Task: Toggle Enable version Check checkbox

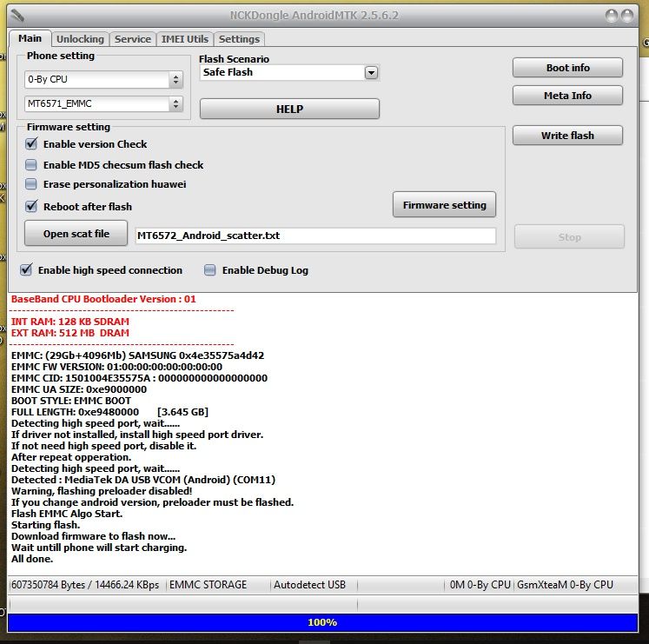Action: [x=31, y=144]
